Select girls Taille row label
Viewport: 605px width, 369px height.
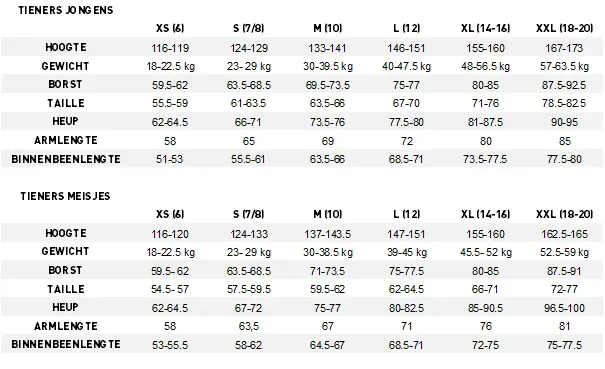[66, 289]
